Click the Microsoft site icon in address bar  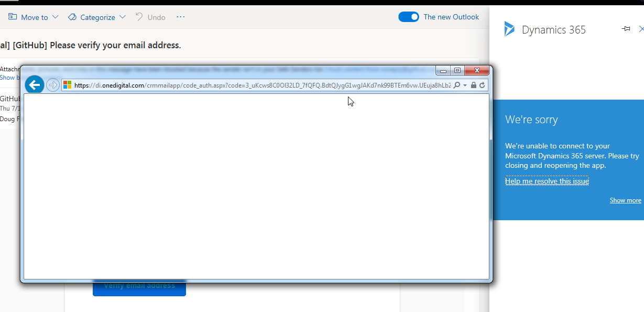(67, 85)
